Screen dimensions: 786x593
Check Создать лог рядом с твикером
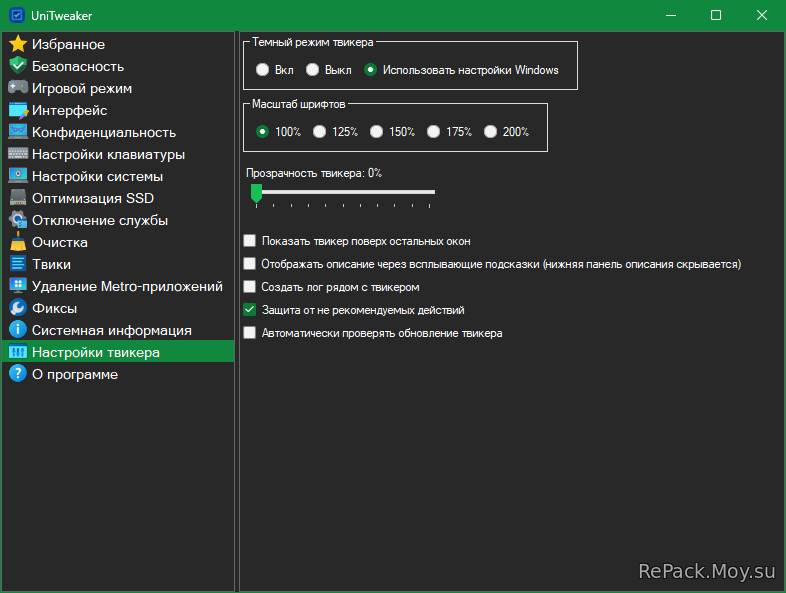click(x=250, y=287)
